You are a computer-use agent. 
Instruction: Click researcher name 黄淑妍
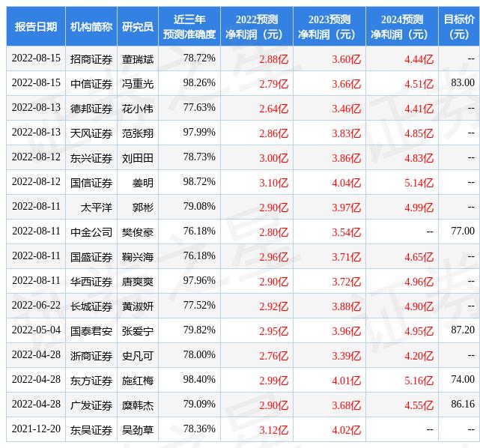click(138, 306)
